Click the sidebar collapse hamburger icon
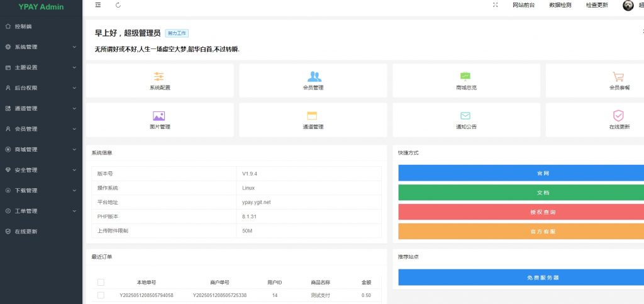Screen dimensions: 644x304 point(97,5)
